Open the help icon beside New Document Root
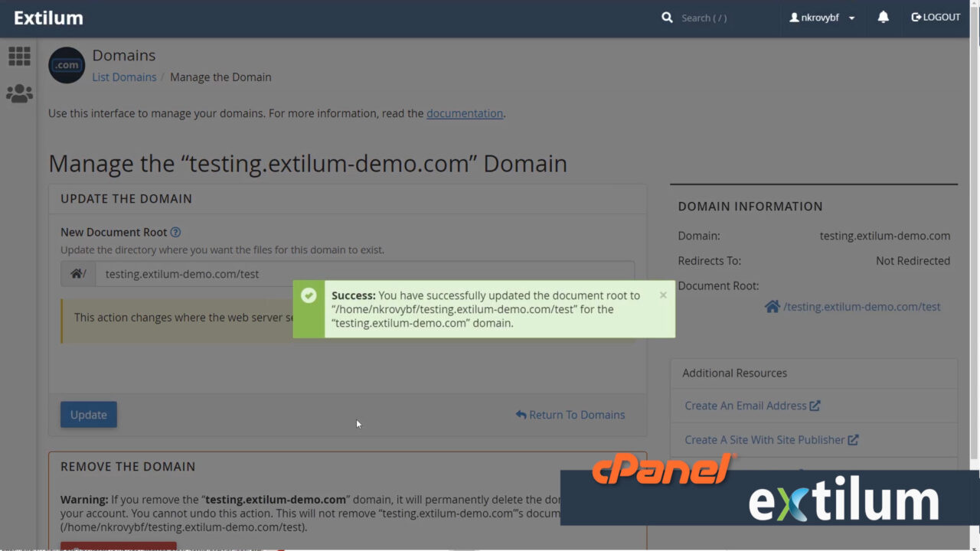This screenshot has height=551, width=980. tap(175, 232)
